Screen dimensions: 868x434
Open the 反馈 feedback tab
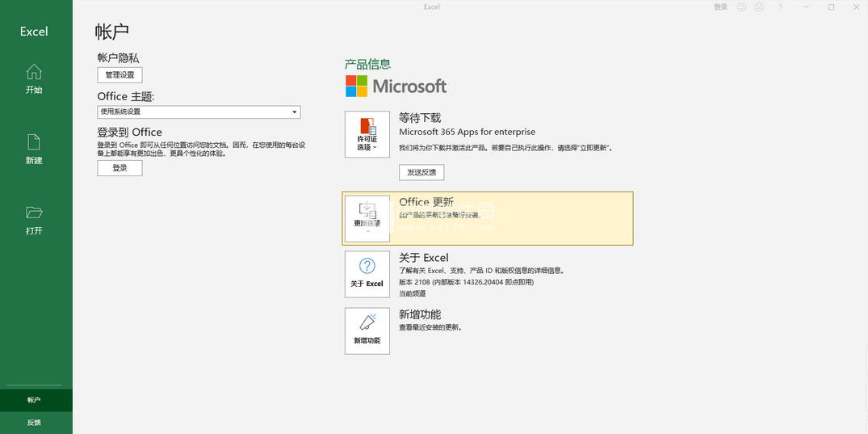coord(36,423)
